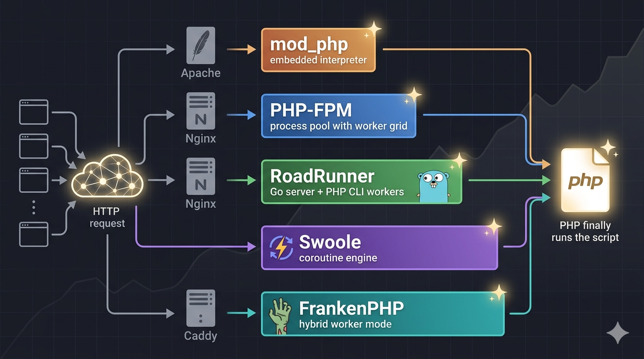Click the vertical ellipsis between browser icons
The width and height of the screenshot is (644, 359).
pos(34,208)
